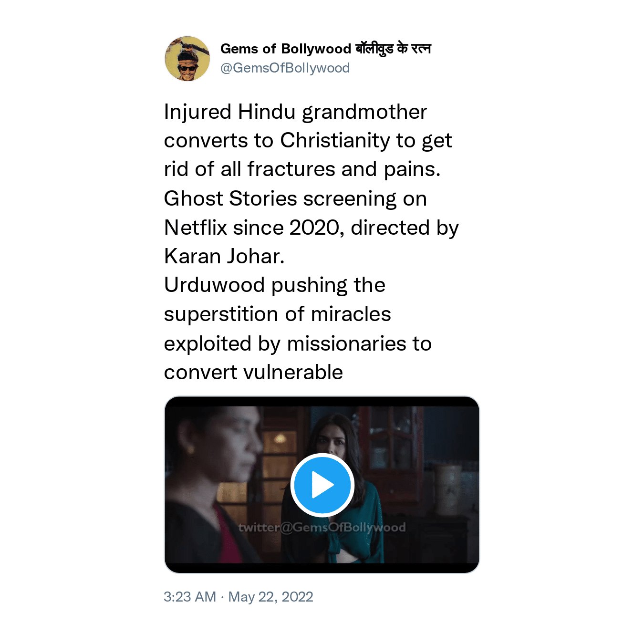This screenshot has width=644, height=644.
Task: Select the May 22, 2022 date
Action: pos(270,597)
